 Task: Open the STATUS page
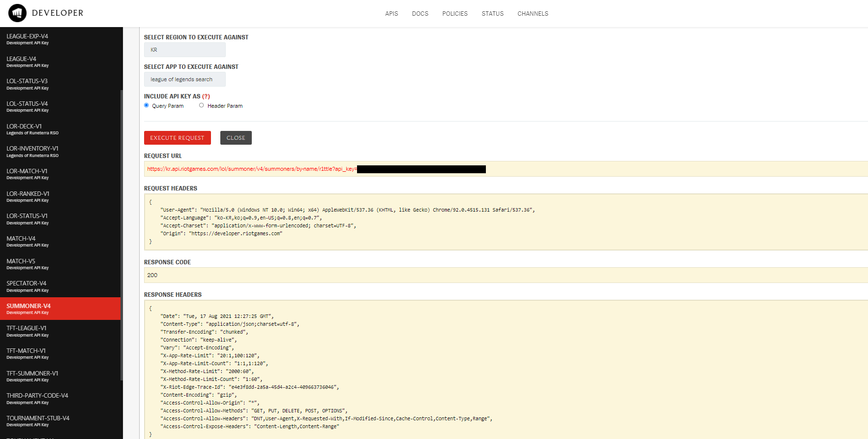tap(493, 14)
